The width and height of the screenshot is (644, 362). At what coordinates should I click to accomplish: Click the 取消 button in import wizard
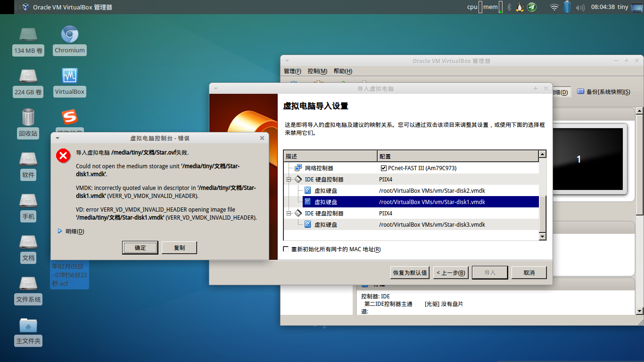click(529, 272)
